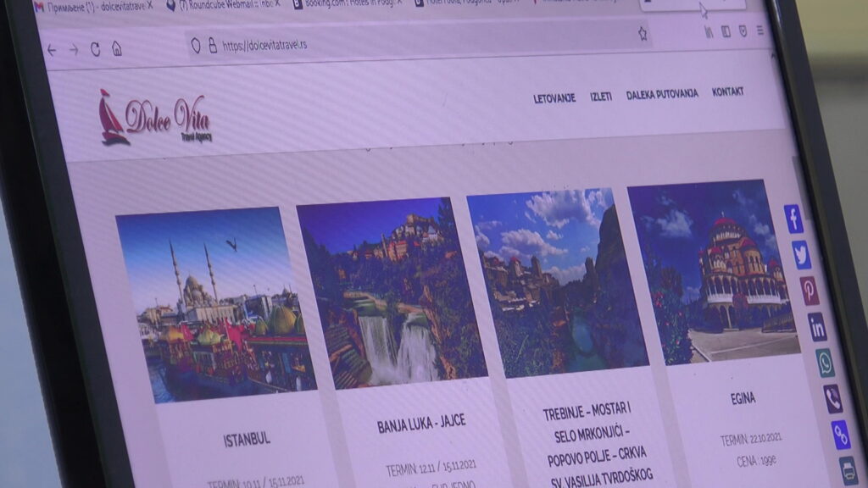Screen dimensions: 868x488
Task: Share page via Facebook icon
Action: (793, 219)
